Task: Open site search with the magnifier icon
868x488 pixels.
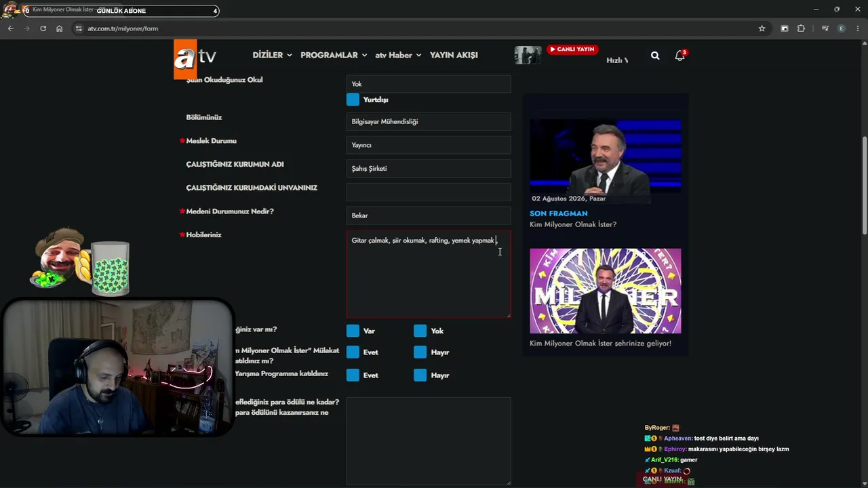Action: point(655,56)
